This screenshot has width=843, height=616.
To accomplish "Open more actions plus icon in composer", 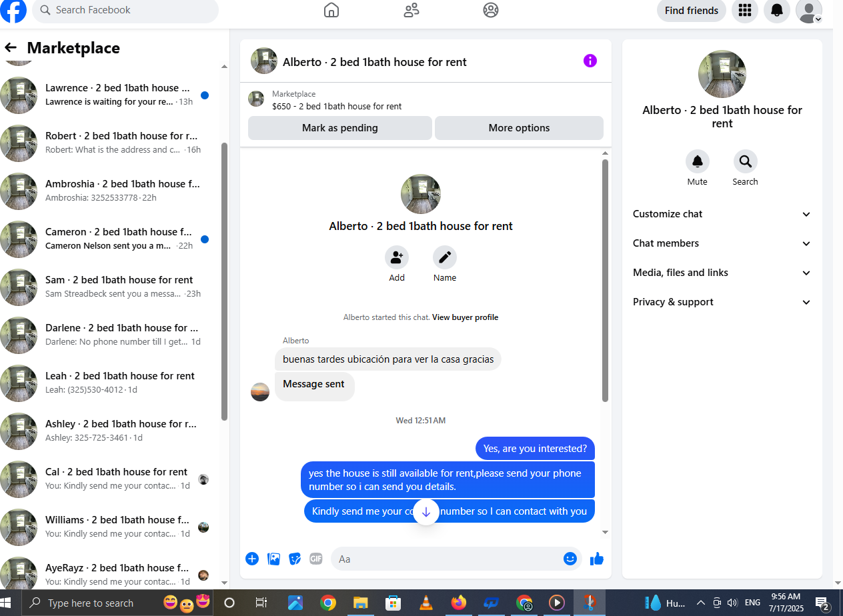I will (x=252, y=559).
